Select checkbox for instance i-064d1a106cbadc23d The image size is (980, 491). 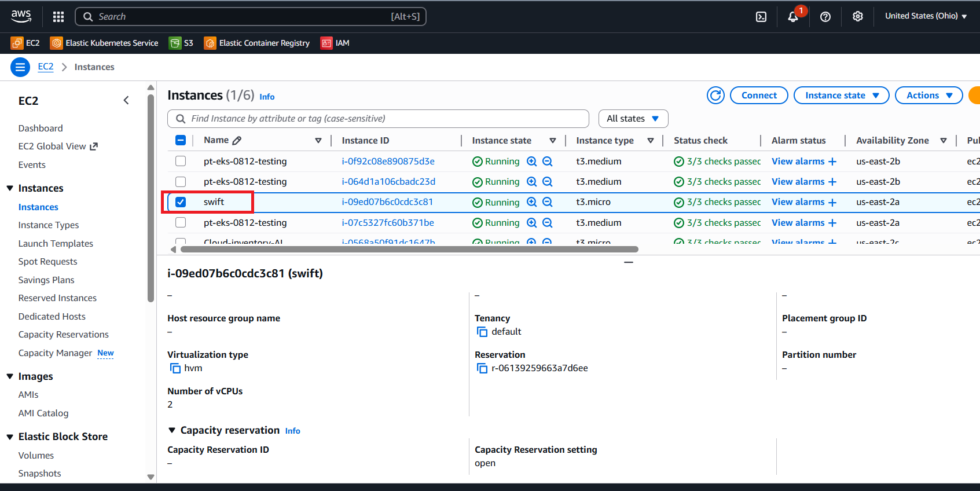click(x=181, y=181)
